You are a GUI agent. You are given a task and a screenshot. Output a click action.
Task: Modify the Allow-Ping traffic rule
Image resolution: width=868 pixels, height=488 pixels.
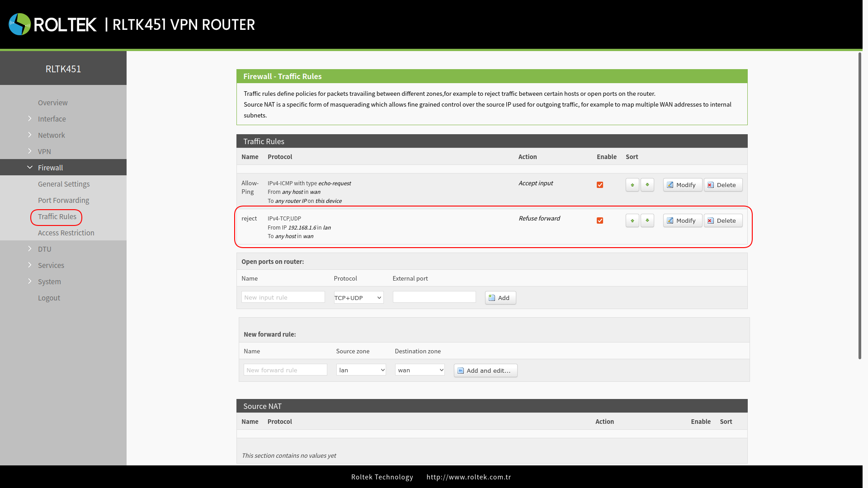click(x=682, y=185)
